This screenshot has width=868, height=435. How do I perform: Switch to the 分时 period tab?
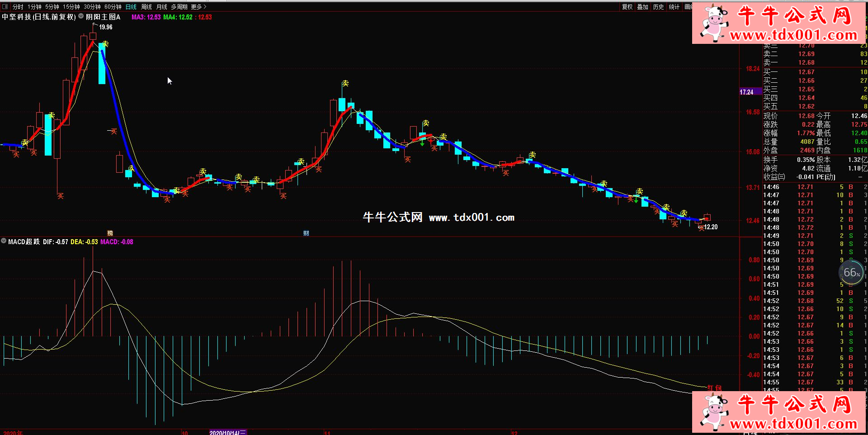point(18,7)
